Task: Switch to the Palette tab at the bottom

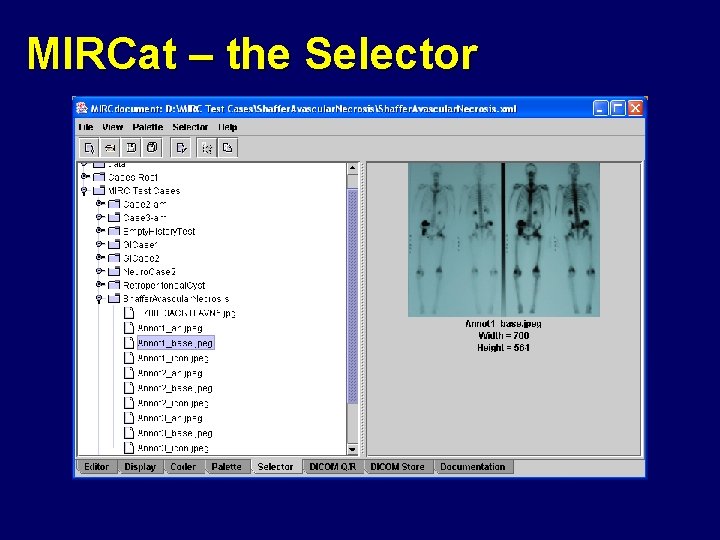Action: click(226, 467)
